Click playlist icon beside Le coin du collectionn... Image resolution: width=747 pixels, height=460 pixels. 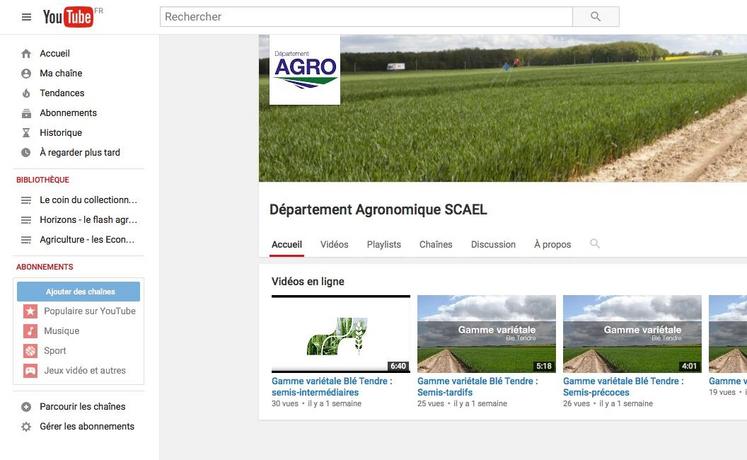pos(26,200)
